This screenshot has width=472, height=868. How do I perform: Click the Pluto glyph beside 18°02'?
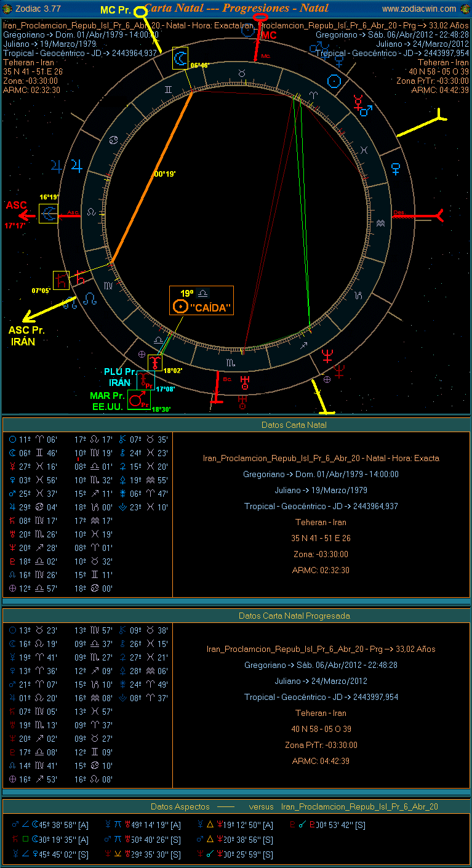(154, 363)
